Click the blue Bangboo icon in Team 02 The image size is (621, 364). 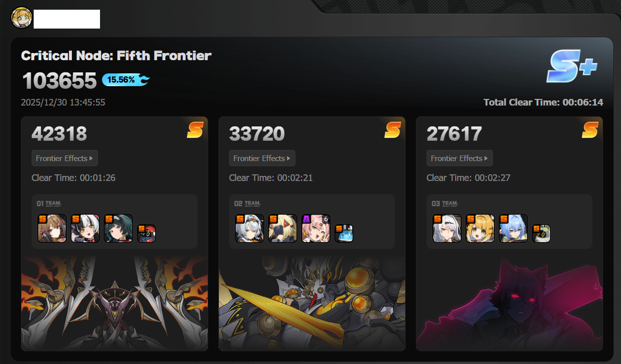click(x=344, y=233)
